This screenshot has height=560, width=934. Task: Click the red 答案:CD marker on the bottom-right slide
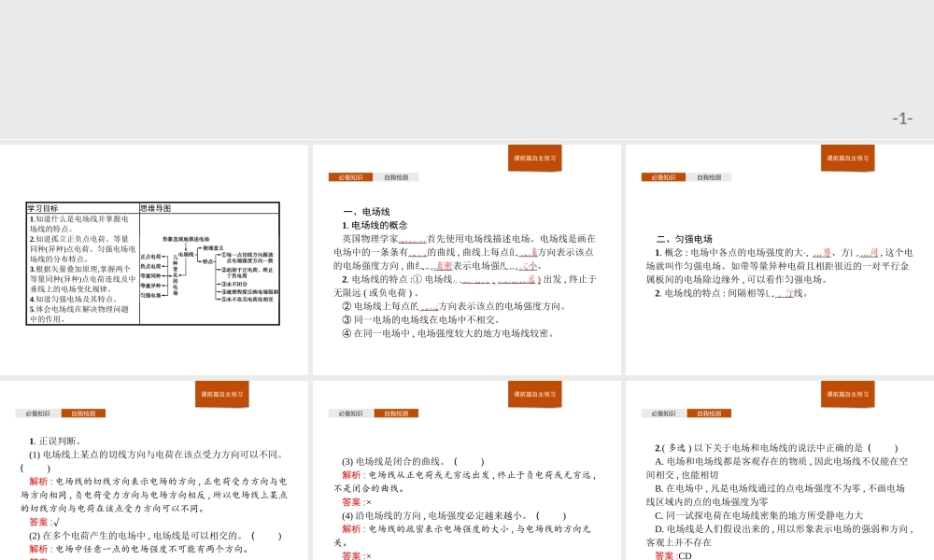(x=666, y=554)
